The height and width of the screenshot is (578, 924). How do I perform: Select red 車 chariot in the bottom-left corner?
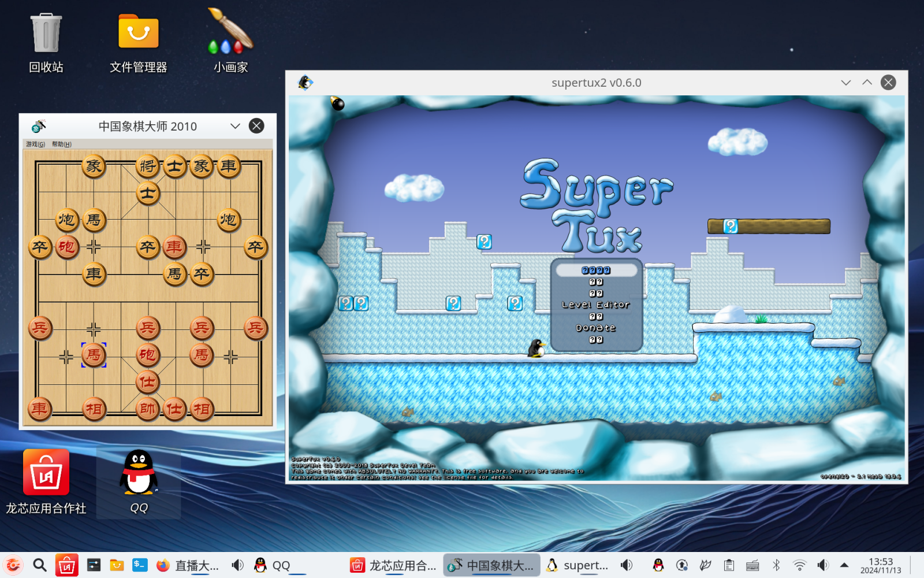(x=40, y=409)
